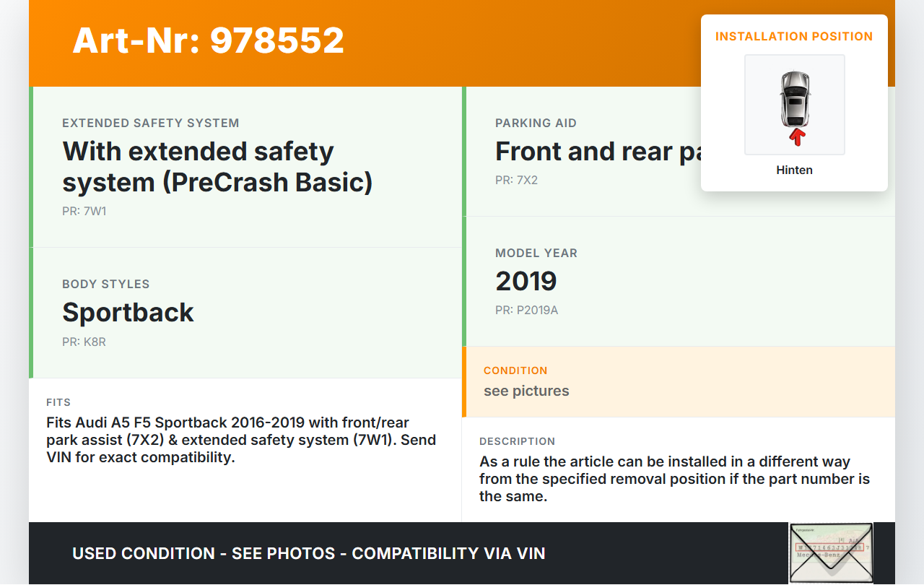Click the PR: K8R code
924x585 pixels.
coord(84,342)
